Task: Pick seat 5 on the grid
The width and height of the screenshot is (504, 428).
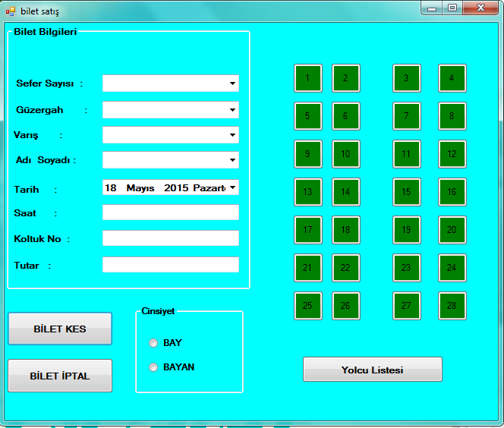Action: (308, 116)
